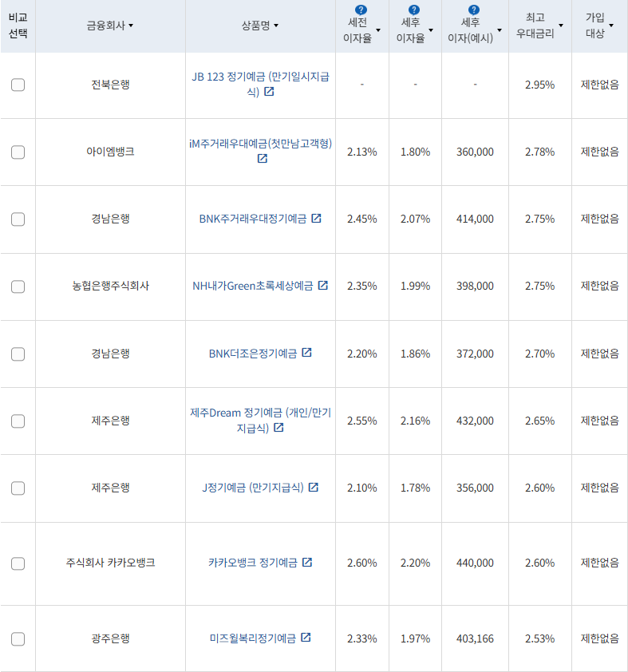
Task: Click 농협은행주식회사 company name
Action: click(x=111, y=286)
